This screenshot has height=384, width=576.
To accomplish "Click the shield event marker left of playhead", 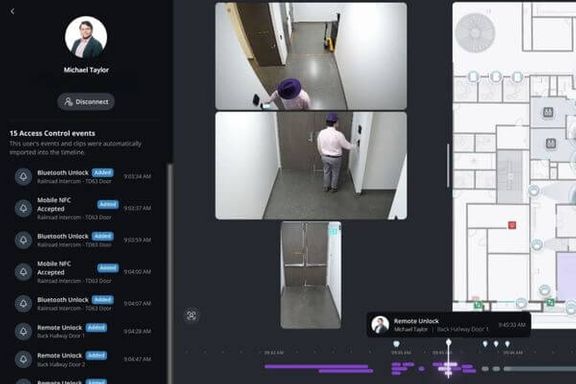I will pyautogui.click(x=396, y=344).
